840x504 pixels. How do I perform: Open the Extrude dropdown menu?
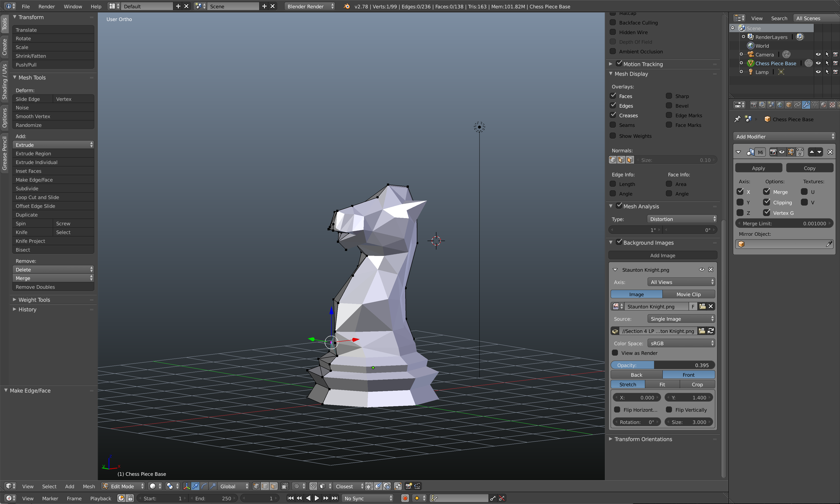pyautogui.click(x=53, y=145)
